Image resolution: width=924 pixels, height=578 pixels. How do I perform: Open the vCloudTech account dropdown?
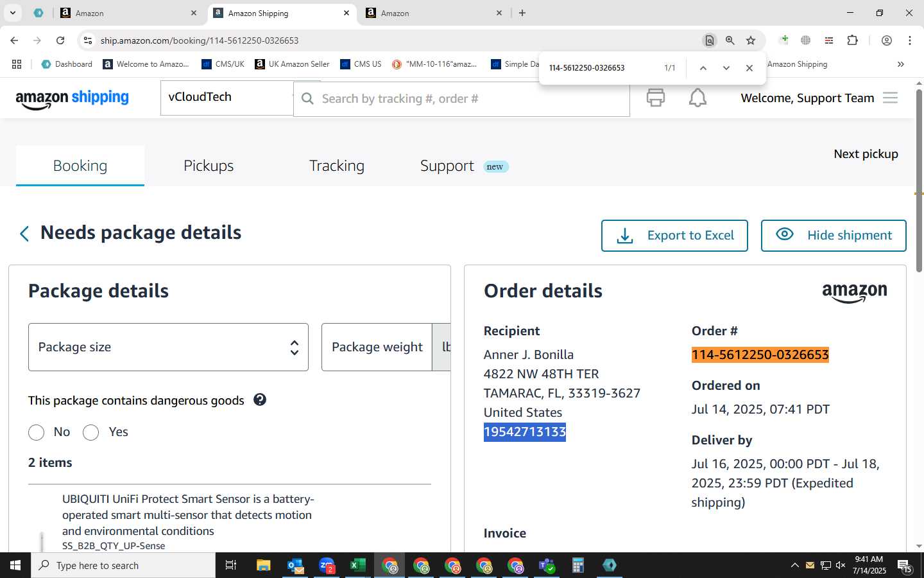click(227, 97)
